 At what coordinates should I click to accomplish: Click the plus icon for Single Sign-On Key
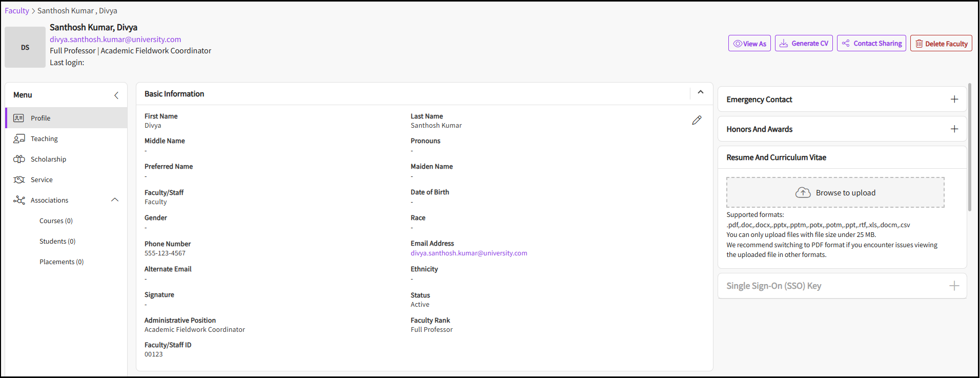(954, 286)
